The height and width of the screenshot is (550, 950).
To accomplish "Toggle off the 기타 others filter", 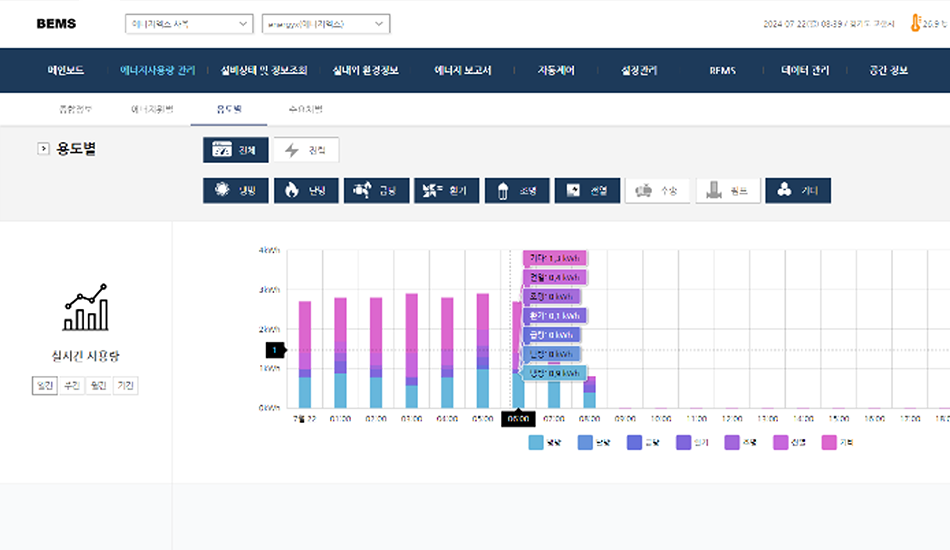I will tap(797, 191).
